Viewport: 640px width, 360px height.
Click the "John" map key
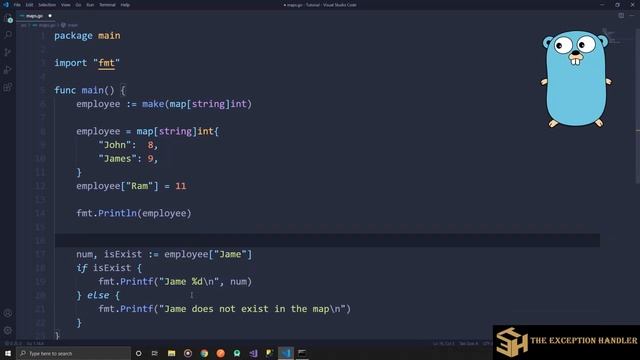pyautogui.click(x=115, y=145)
